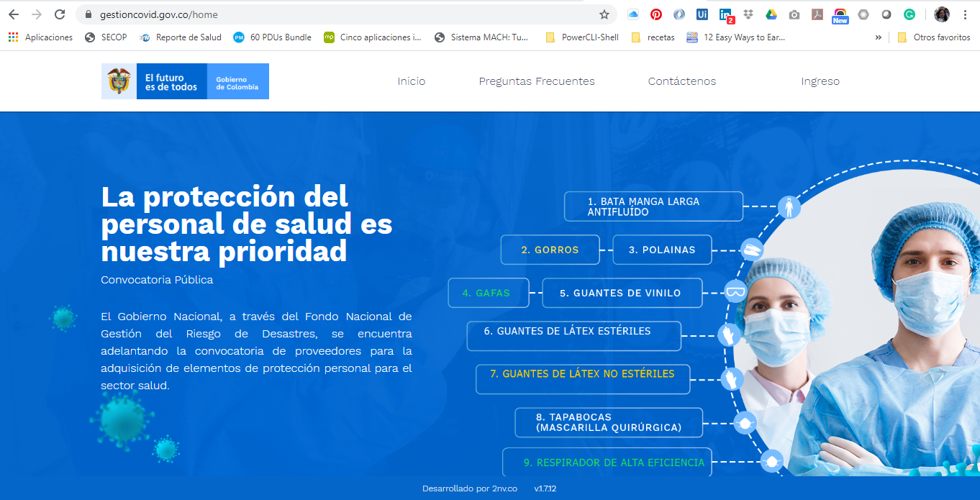The height and width of the screenshot is (500, 980).
Task: Go back to the previous page
Action: point(14,14)
